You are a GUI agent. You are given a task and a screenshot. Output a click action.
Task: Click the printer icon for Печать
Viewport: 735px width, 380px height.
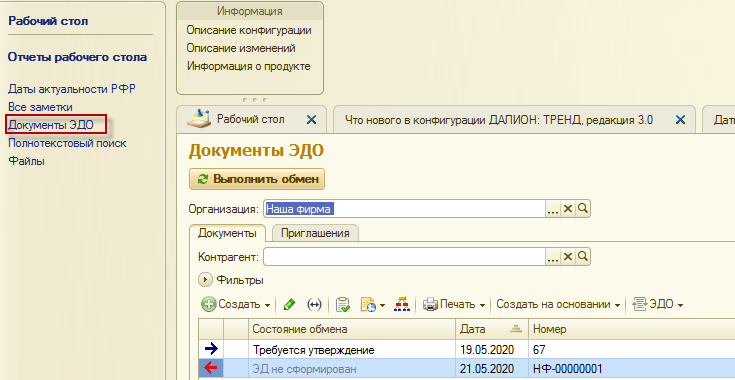click(430, 305)
